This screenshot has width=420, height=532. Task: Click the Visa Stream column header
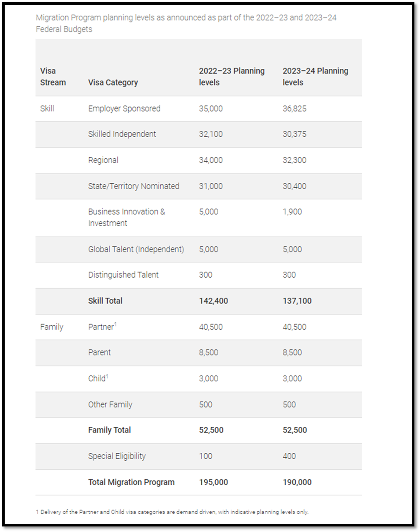tap(53, 77)
